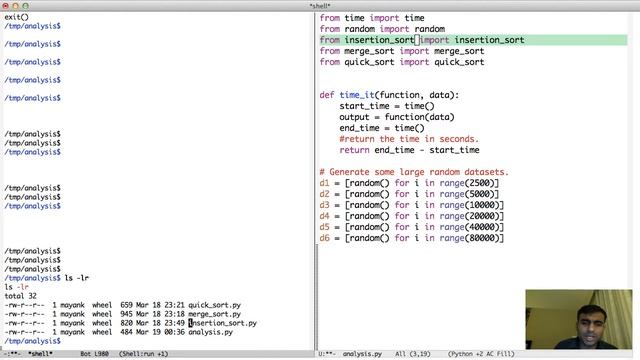Click the *shell* buffer name in mode line
This screenshot has width=640, height=360.
[x=40, y=354]
